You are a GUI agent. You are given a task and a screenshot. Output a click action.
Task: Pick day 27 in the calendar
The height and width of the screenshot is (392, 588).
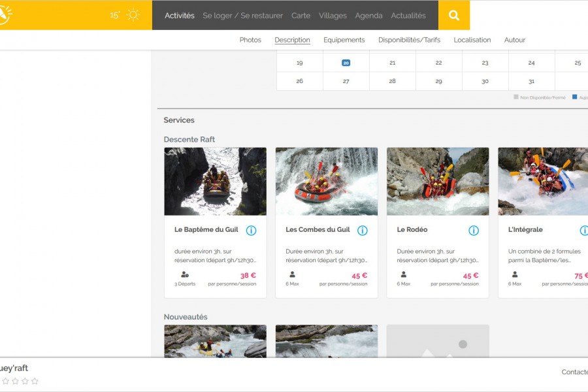346,81
